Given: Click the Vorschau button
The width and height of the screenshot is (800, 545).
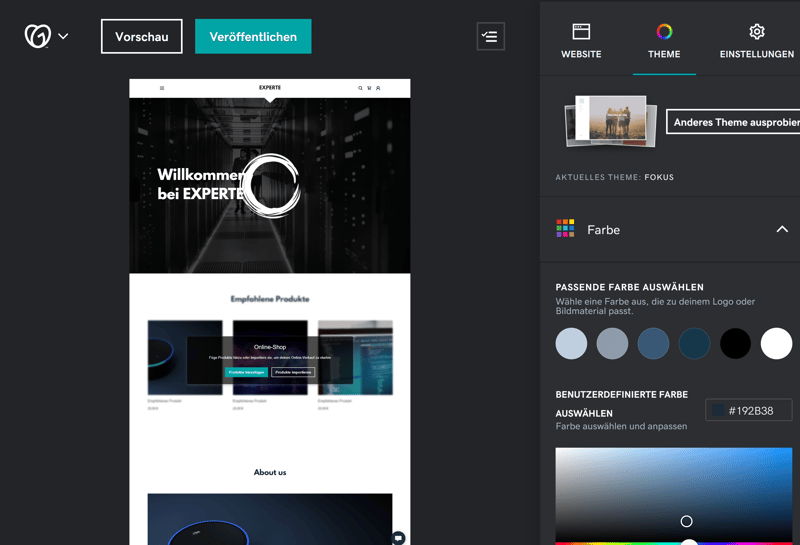Looking at the screenshot, I should point(142,36).
